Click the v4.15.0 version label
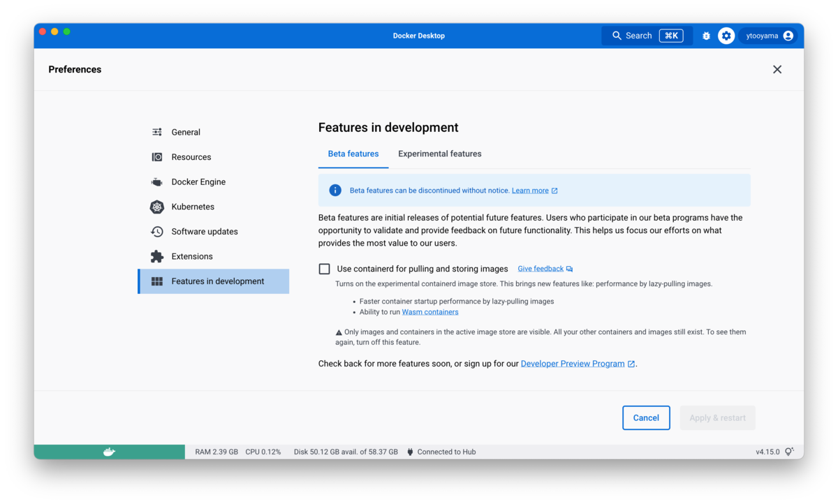 pos(767,452)
